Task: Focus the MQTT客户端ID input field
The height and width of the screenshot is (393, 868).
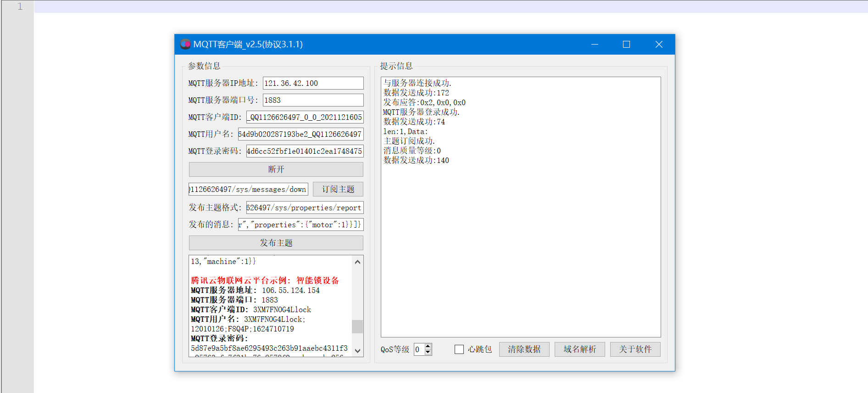Action: pos(305,117)
